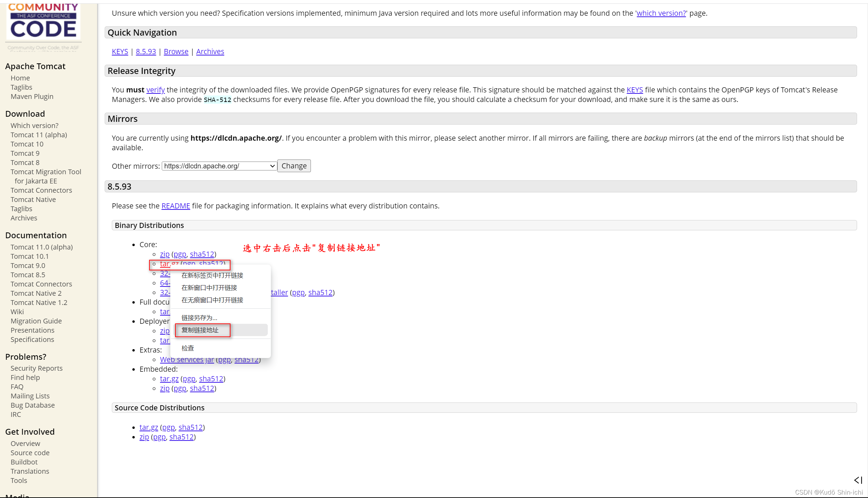The image size is (868, 498).
Task: Open the 'which version?' page link
Action: point(661,13)
